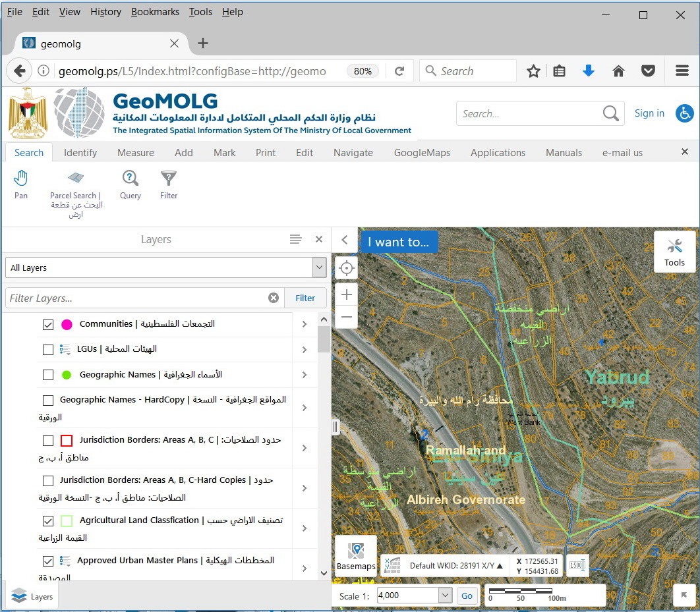The height and width of the screenshot is (612, 700).
Task: Switch to the Print tab
Action: pos(266,153)
